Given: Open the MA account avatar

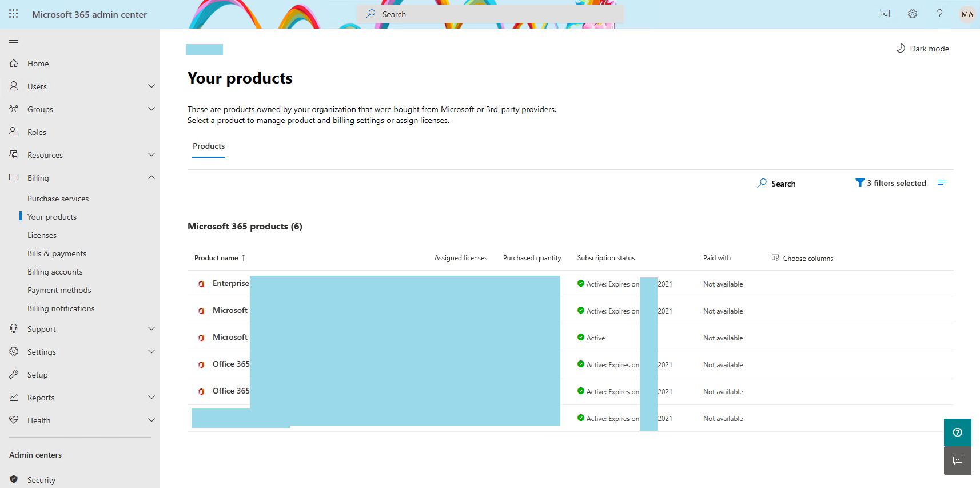Looking at the screenshot, I should pyautogui.click(x=967, y=14).
